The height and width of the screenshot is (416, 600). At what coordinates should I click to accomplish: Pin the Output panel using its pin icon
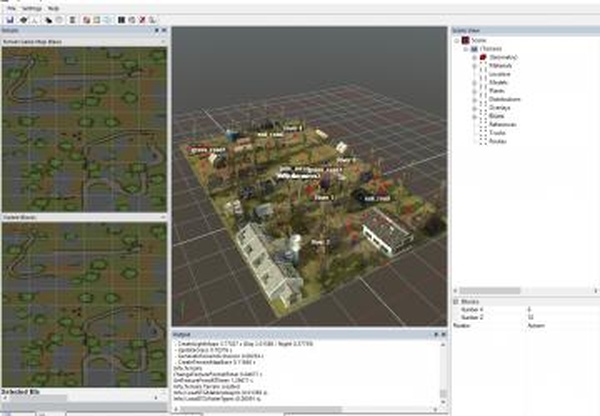[x=437, y=334]
